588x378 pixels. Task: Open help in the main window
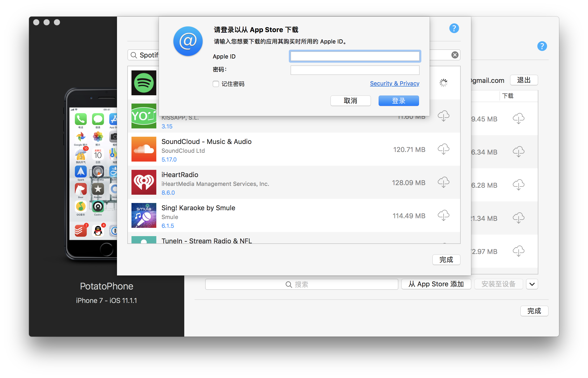click(542, 46)
